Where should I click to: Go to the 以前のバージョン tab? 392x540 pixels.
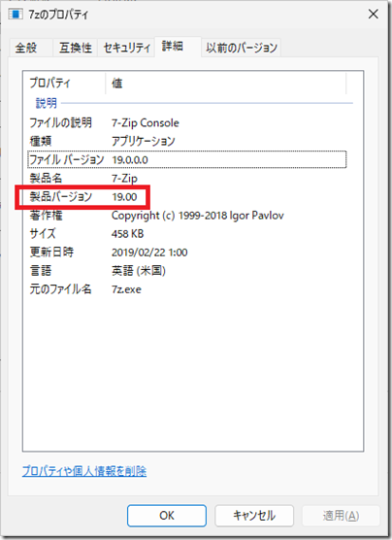pos(242,48)
